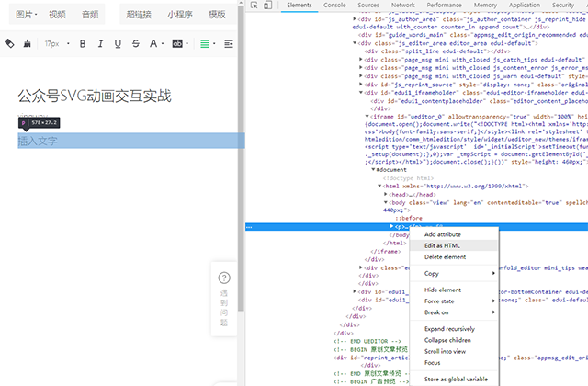This screenshot has height=386, width=588.
Task: Click the DevTools inspect element picker icon
Action: [x=254, y=6]
